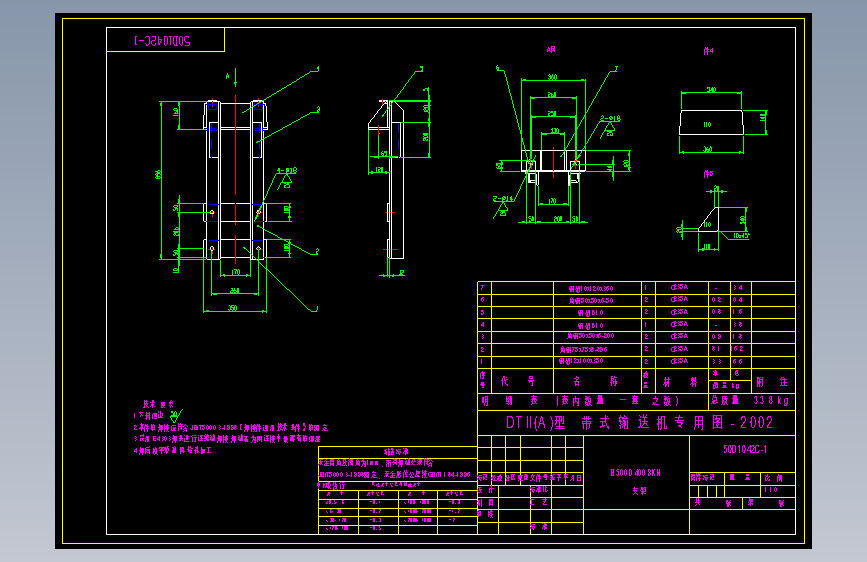Image resolution: width=867 pixels, height=562 pixels.
Task: Click the part name 支架 in title block
Action: click(x=639, y=491)
